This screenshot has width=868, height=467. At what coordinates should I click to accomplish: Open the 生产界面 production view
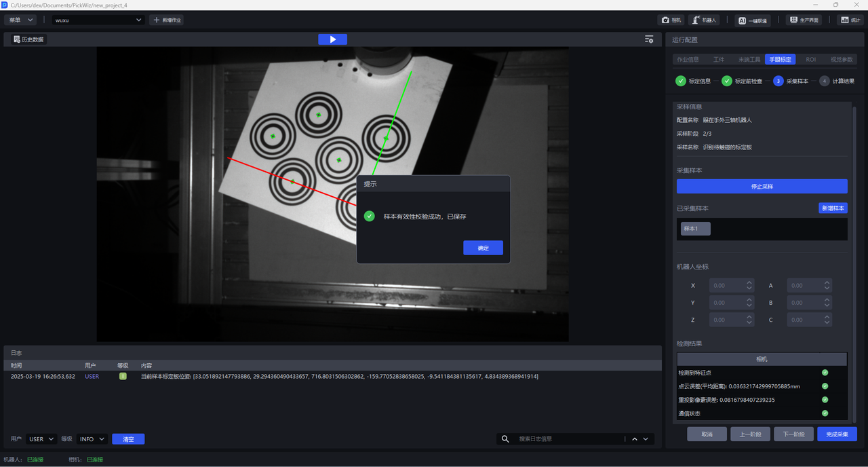pos(804,20)
